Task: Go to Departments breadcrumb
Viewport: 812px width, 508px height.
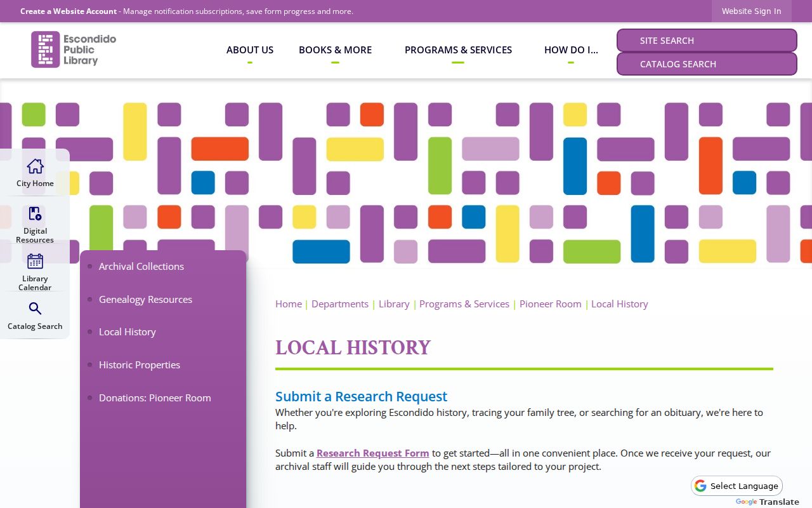Action: [340, 304]
